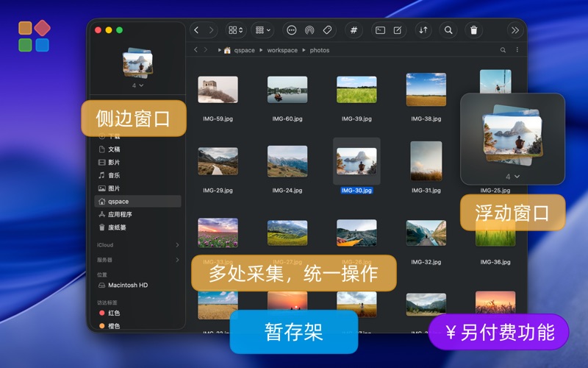588x368 pixels.
Task: Click the edit pencil toolbar icon
Action: click(398, 30)
